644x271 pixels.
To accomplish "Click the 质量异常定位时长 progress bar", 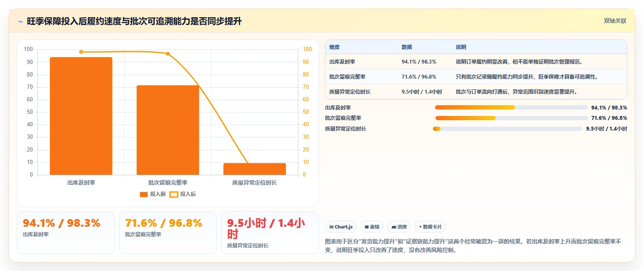I will tap(507, 129).
